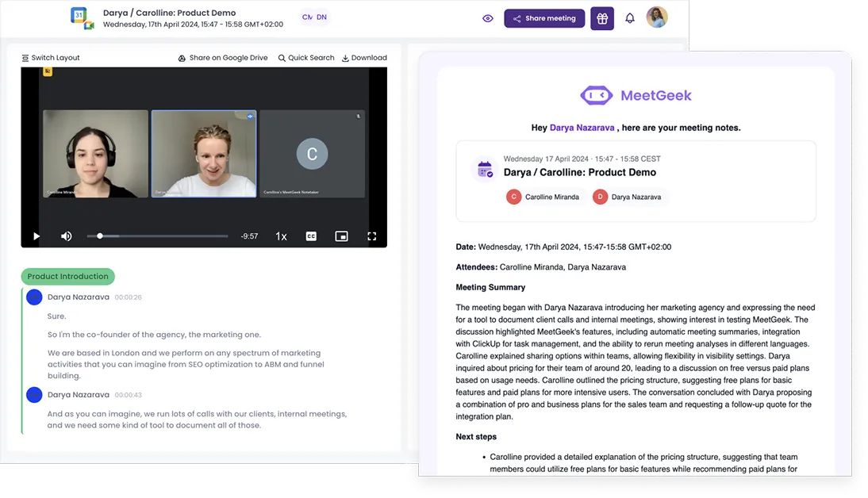Download the meeting recording
This screenshot has height=498, width=868.
point(364,58)
